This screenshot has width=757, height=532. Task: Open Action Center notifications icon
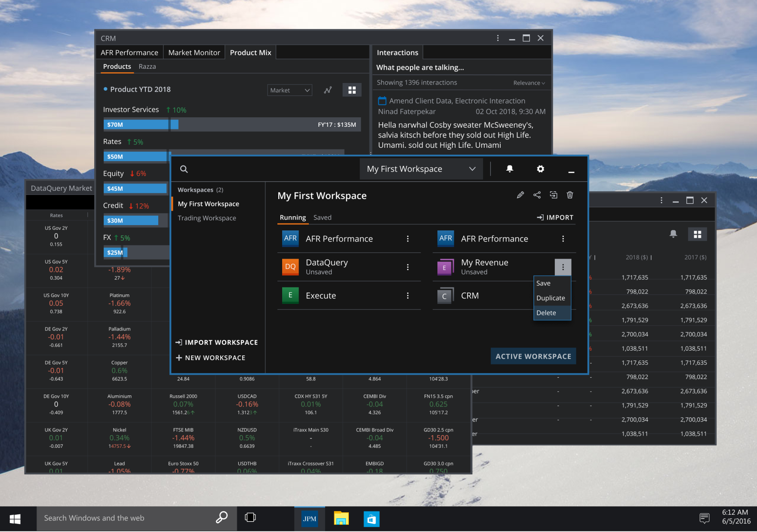point(705,518)
